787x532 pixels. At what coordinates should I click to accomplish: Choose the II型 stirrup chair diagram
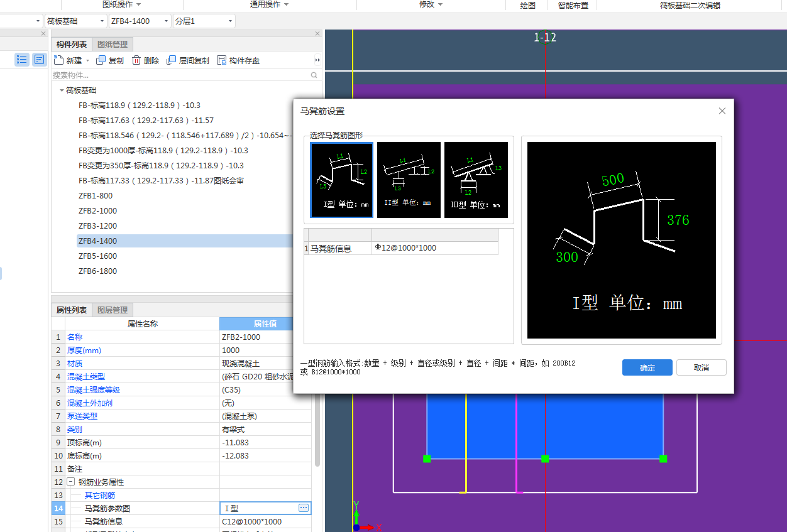pyautogui.click(x=409, y=180)
